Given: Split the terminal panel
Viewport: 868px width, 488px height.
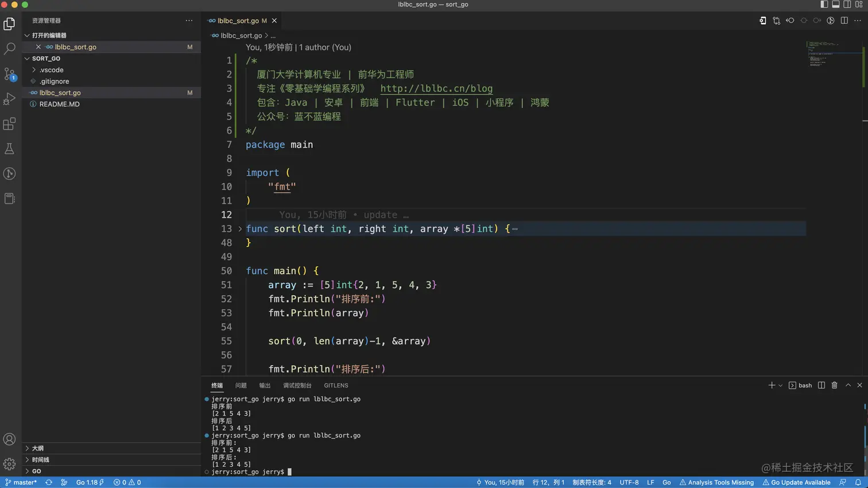Looking at the screenshot, I should tap(821, 385).
